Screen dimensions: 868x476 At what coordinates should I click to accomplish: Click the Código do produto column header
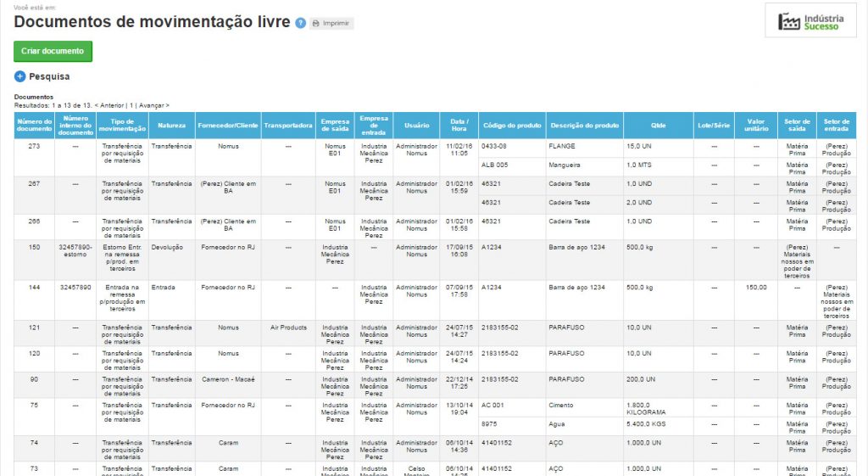point(511,125)
